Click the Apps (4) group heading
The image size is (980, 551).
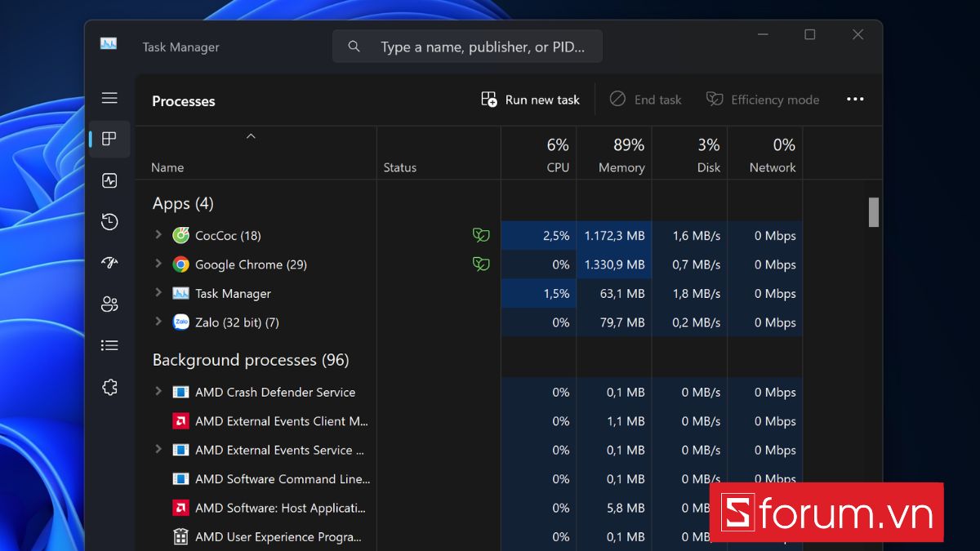tap(183, 204)
